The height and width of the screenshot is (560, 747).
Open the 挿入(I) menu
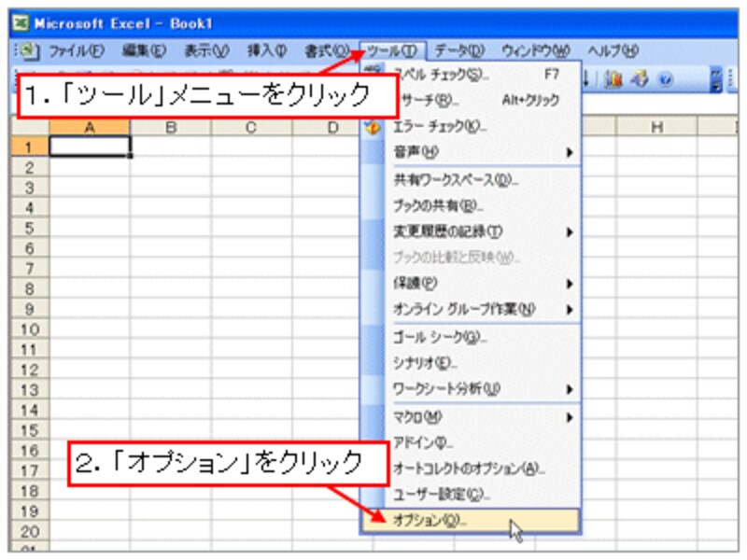(266, 51)
